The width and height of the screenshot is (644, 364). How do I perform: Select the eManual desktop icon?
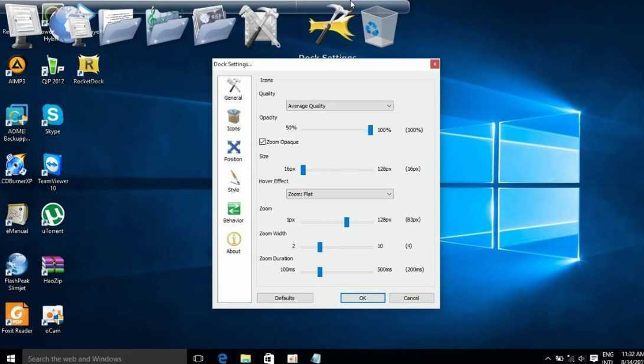(x=17, y=219)
